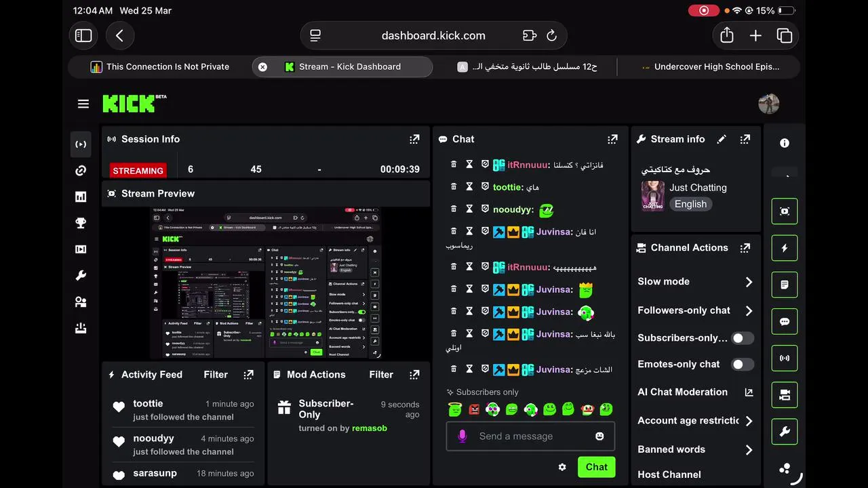Click the info icon in right toolbar
Viewport: 868px width, 488px height.
pyautogui.click(x=785, y=143)
